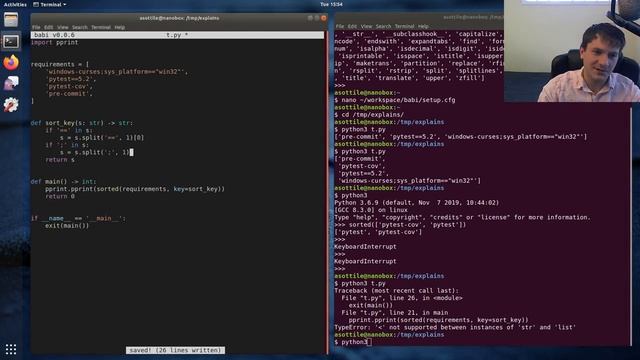
Task: Click the 'pre-commit' line in editor
Action: coord(69,94)
